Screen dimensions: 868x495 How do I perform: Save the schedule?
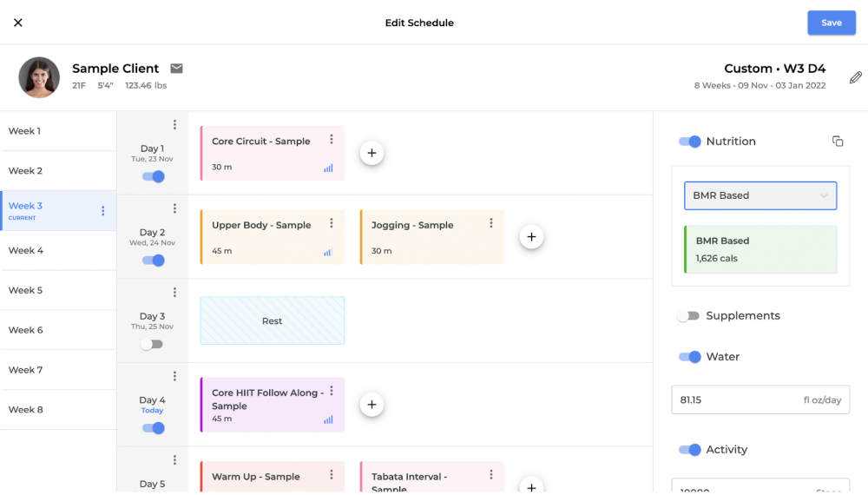[x=831, y=23]
